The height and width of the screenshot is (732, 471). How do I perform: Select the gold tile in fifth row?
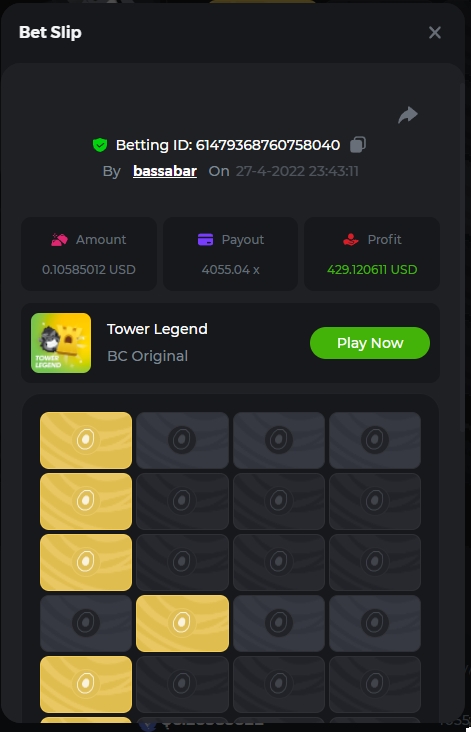point(86,684)
